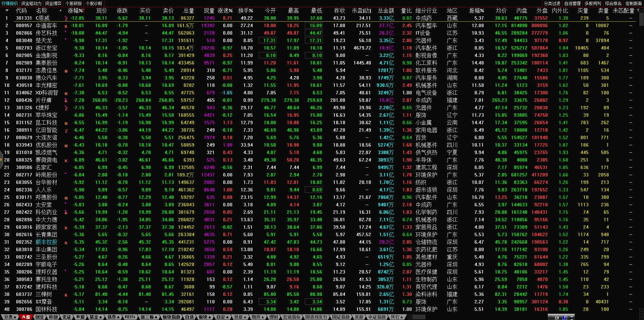Viewport: 644px width, 320px height.
Task: Click the R marker beside 中通客车
Action: pyautogui.click(x=66, y=26)
